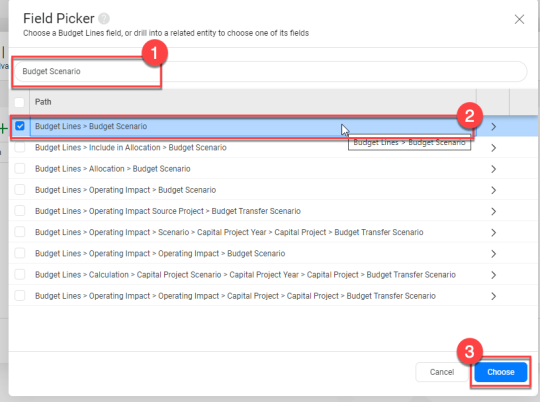Screen dimensions: 540x402
Task: Open chevron for Operating Impact Source Project row
Action: tap(493, 212)
